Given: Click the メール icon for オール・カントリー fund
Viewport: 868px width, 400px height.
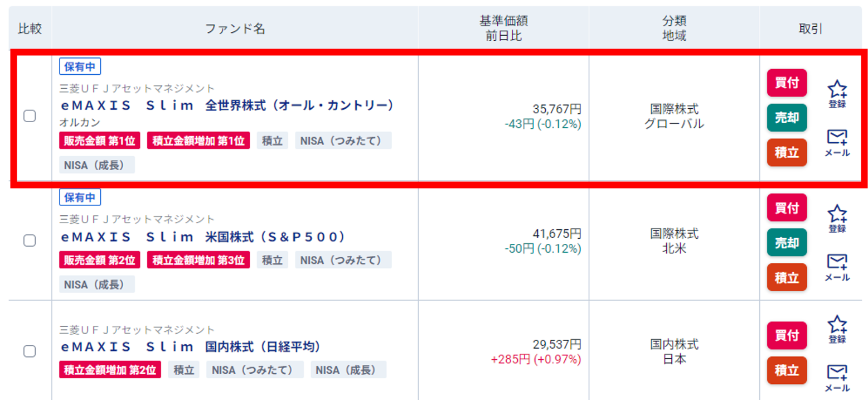Looking at the screenshot, I should [x=837, y=142].
